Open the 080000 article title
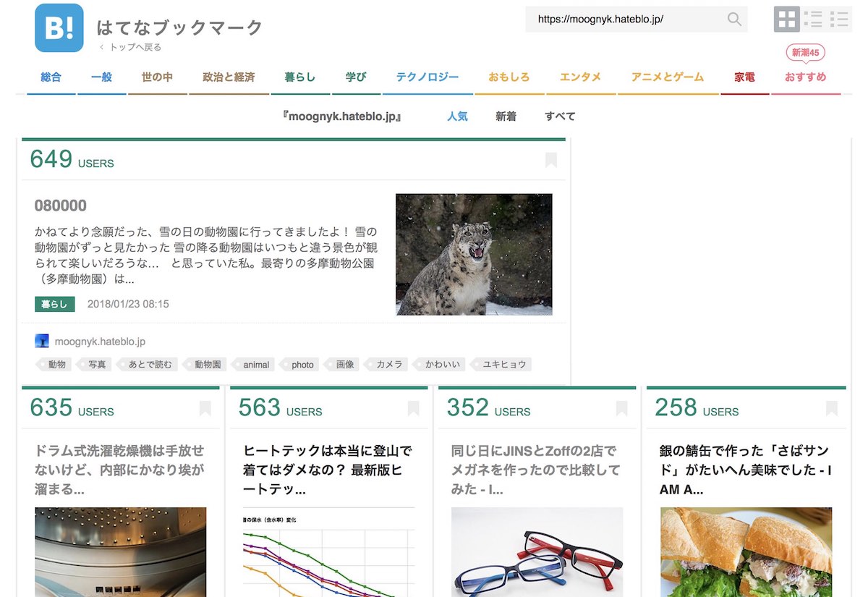 click(x=61, y=206)
